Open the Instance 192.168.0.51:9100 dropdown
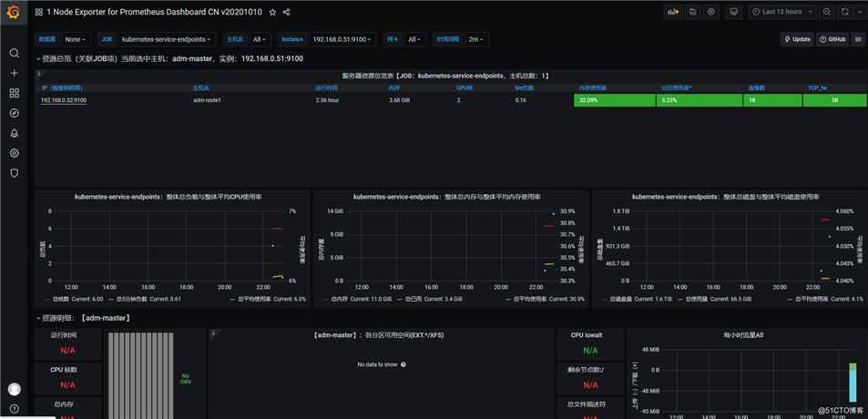This screenshot has width=868, height=419. click(342, 39)
